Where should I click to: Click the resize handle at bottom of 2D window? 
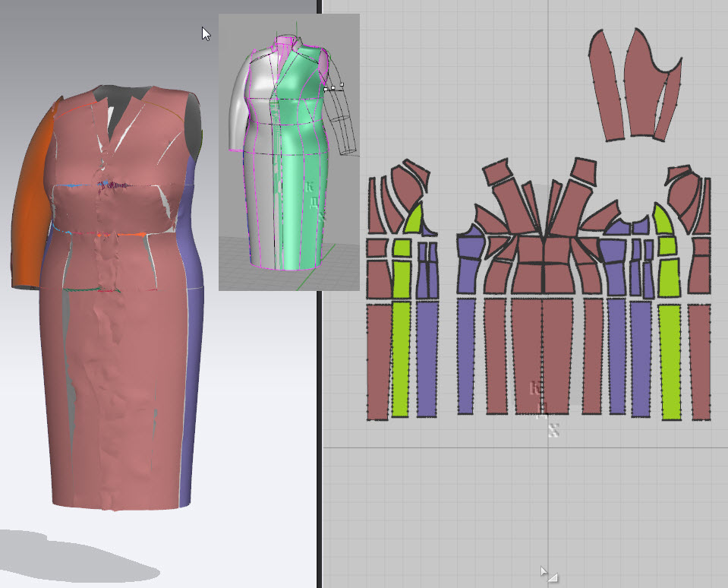[552, 577]
